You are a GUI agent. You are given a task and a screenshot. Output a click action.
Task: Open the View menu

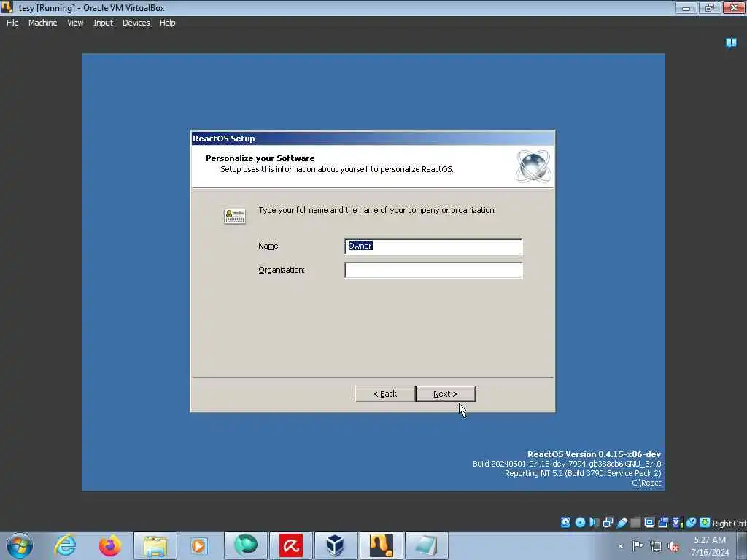(75, 23)
